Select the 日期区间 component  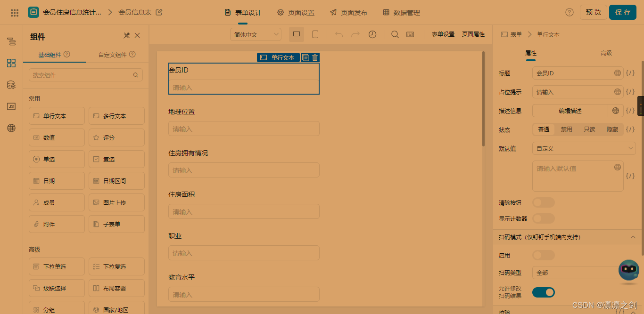tap(116, 181)
